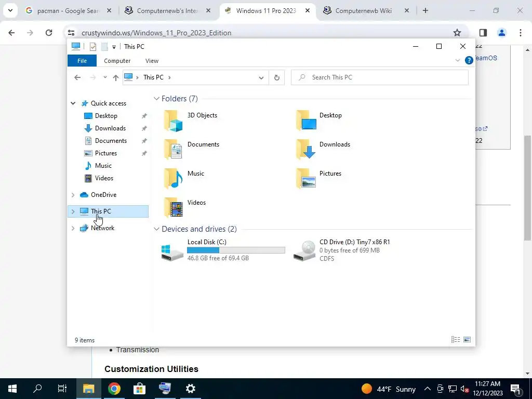Click the Explorer Help question mark icon
532x399 pixels.
(x=469, y=60)
